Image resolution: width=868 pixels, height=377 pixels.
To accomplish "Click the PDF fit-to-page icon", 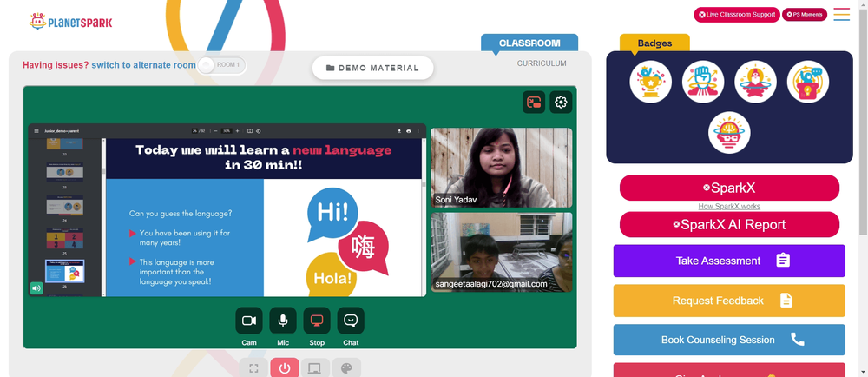I will (250, 130).
